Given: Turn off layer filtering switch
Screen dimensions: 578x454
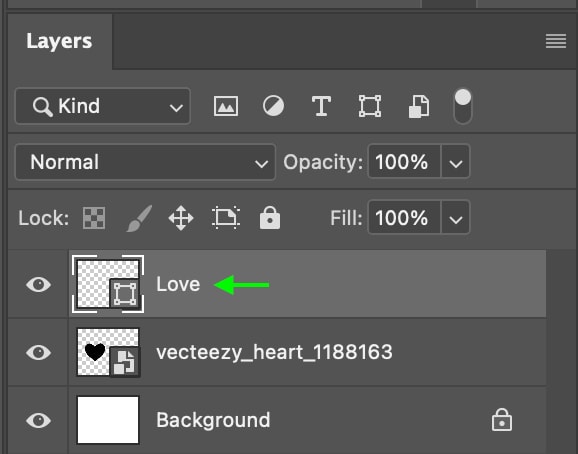Looking at the screenshot, I should coord(463,106).
